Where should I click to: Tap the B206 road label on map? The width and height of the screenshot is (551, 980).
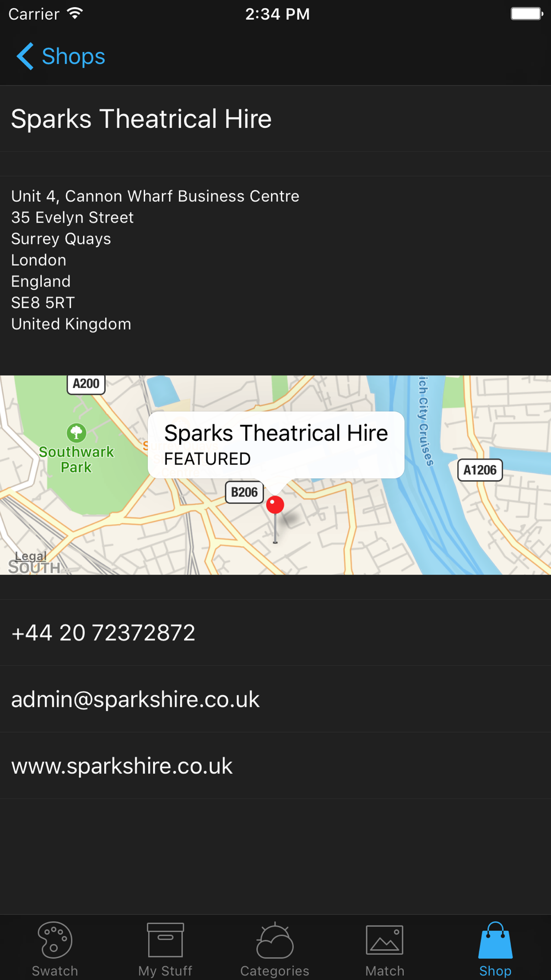click(x=244, y=492)
